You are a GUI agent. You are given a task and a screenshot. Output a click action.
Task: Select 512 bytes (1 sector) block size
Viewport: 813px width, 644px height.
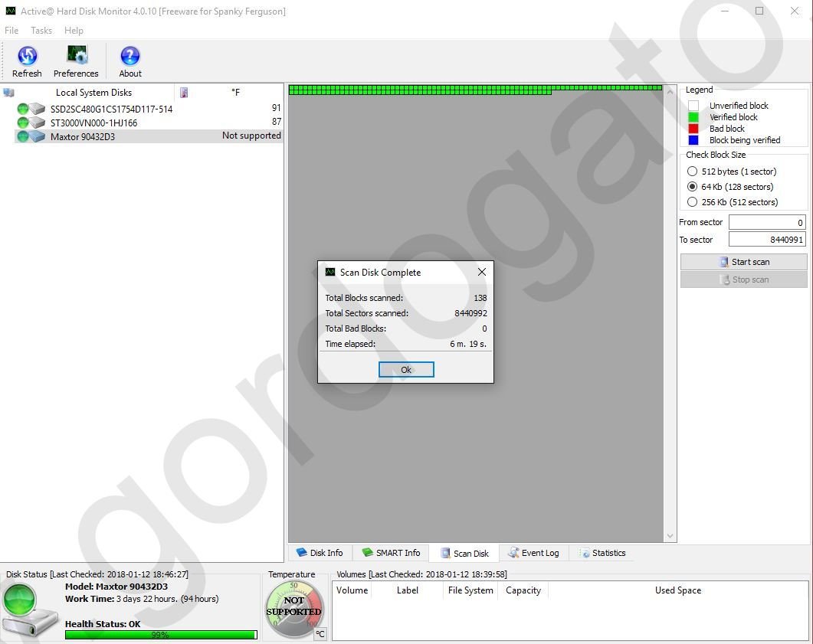tap(693, 172)
